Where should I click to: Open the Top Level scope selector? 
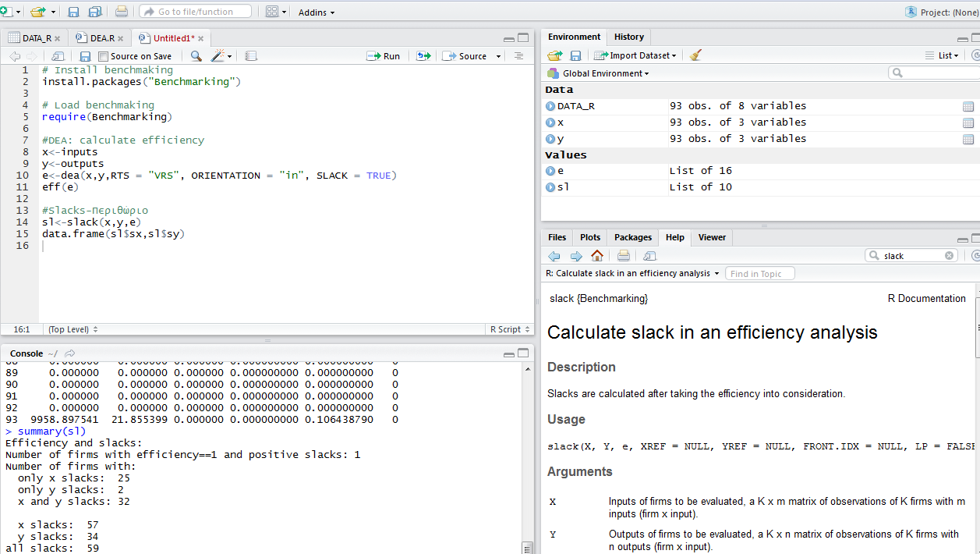click(73, 329)
